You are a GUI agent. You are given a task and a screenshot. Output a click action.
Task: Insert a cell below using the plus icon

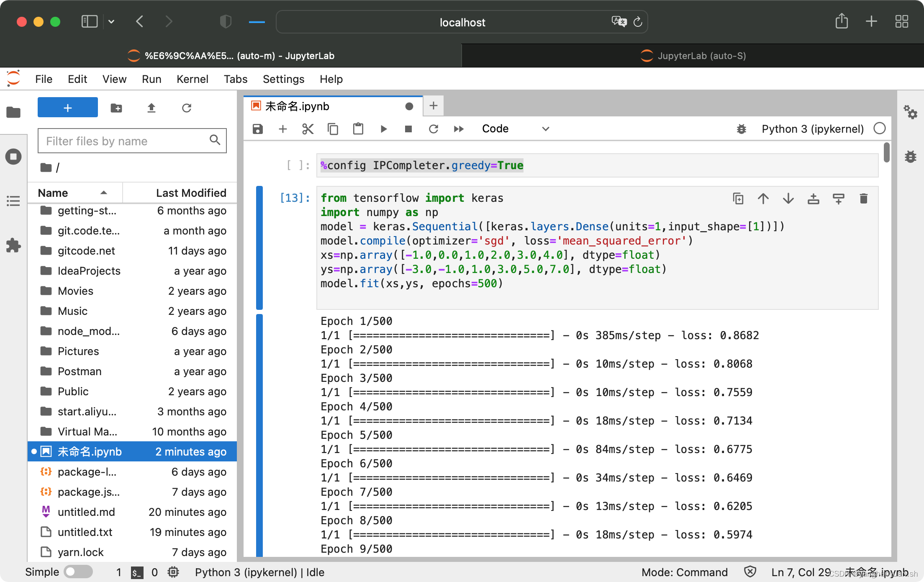[x=283, y=129]
